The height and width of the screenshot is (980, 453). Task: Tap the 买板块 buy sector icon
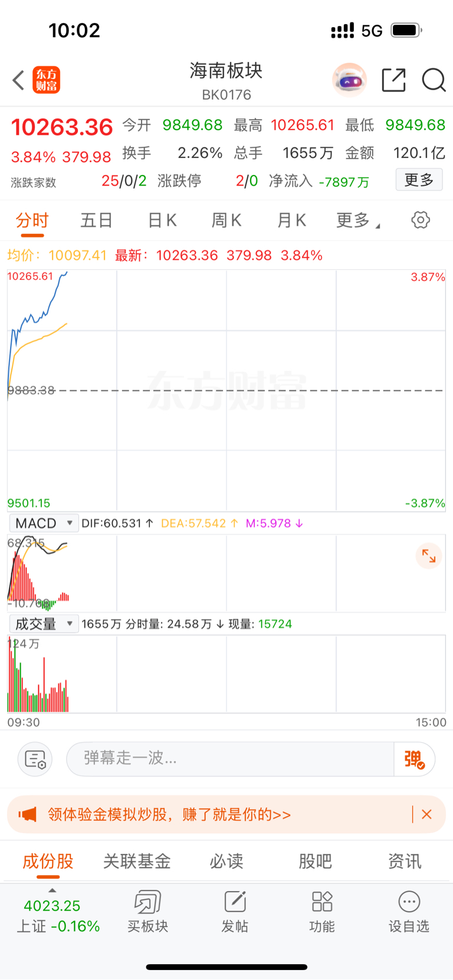147,911
